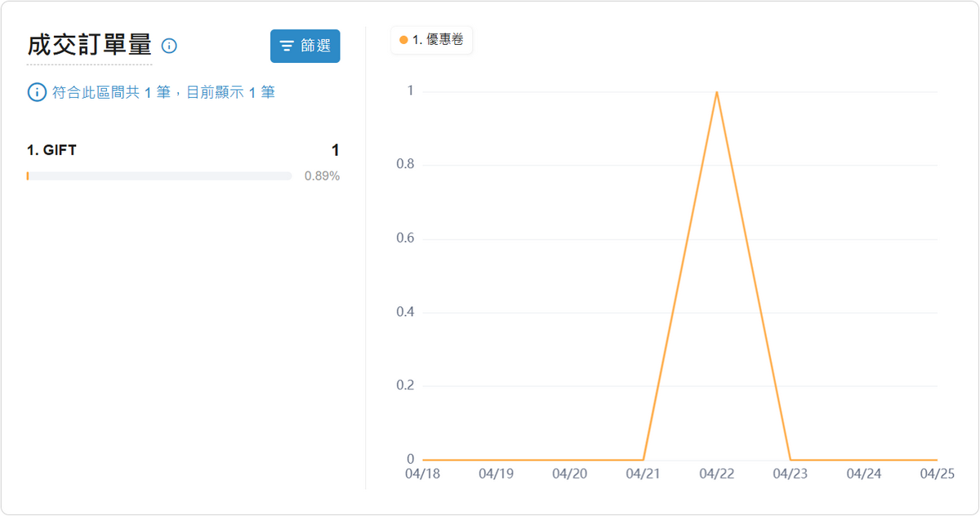This screenshot has width=980, height=516.
Task: Click the 04/22 date axis label
Action: click(x=717, y=474)
